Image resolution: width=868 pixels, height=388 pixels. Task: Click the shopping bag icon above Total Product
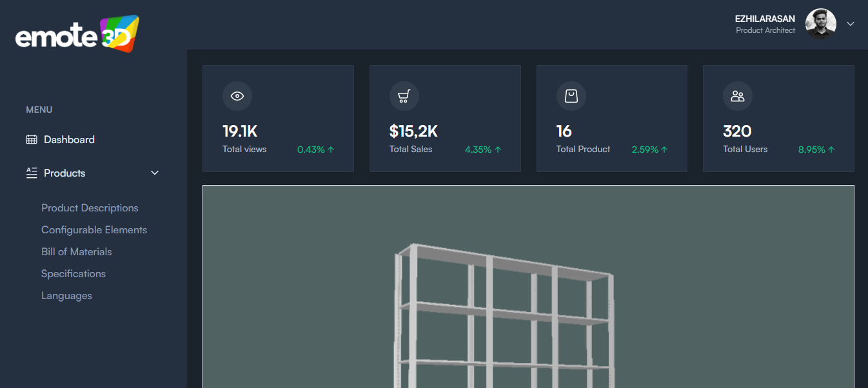pos(571,96)
